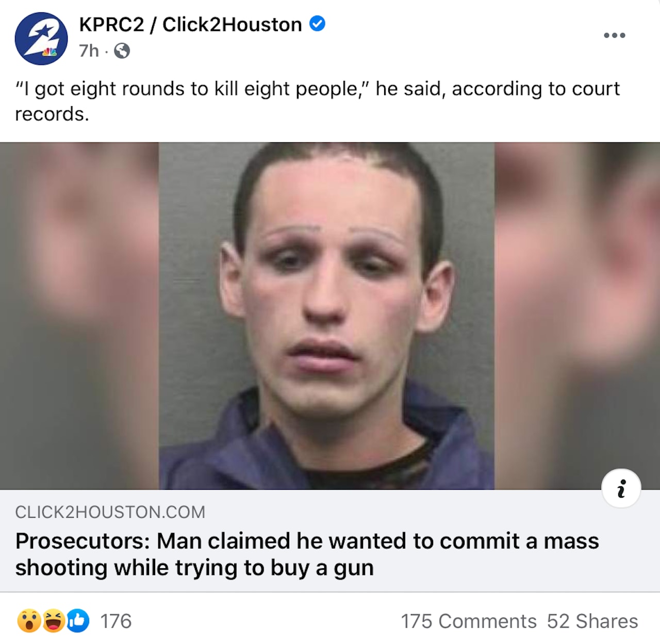Open the article headline about prosecutors
The height and width of the screenshot is (644, 660).
click(x=307, y=554)
